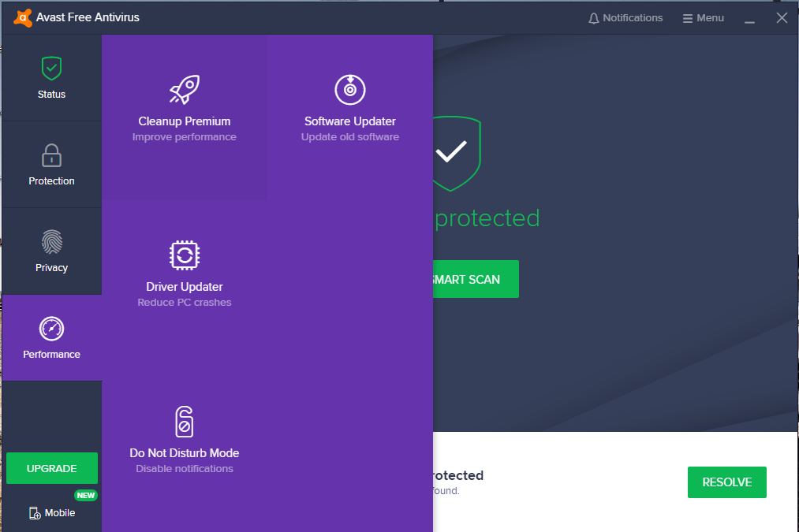Viewport: 799px width, 532px height.
Task: Click the green UPGRADE button
Action: tap(52, 468)
